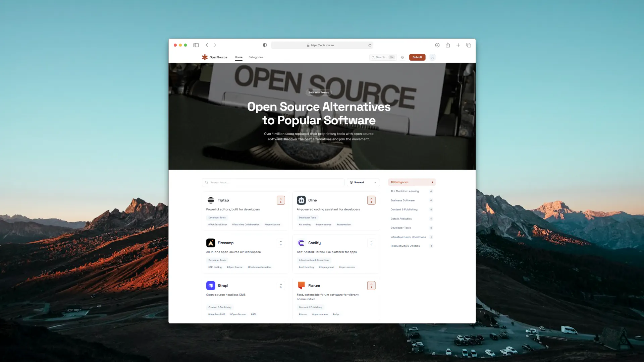Open a new tab with the plus icon
644x362 pixels.
click(x=458, y=45)
